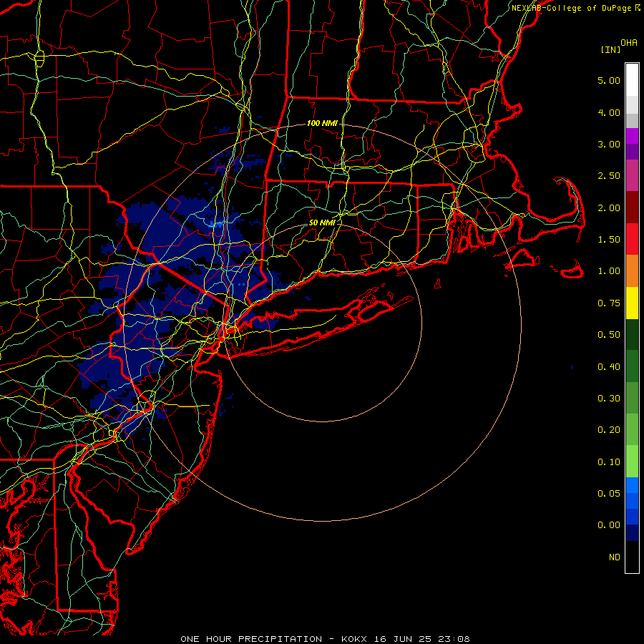The width and height of the screenshot is (644, 644).
Task: Click the 2.50 legend value
Action: [609, 176]
